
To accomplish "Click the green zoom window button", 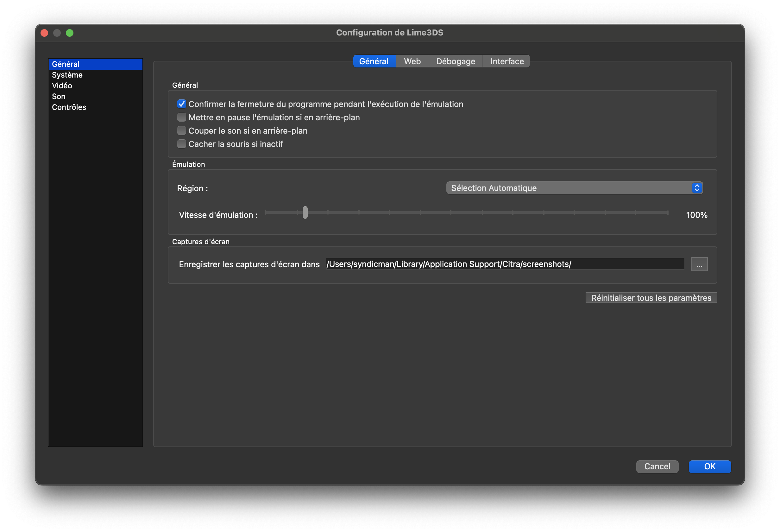I will [x=69, y=33].
